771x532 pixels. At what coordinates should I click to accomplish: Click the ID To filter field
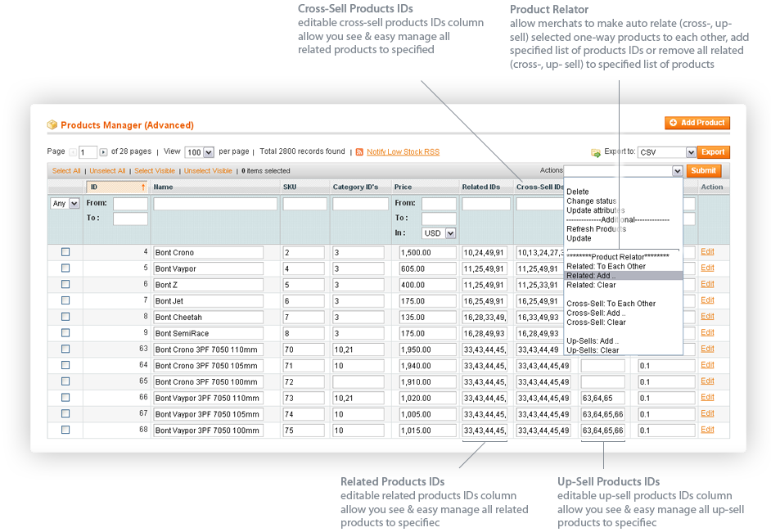[130, 219]
